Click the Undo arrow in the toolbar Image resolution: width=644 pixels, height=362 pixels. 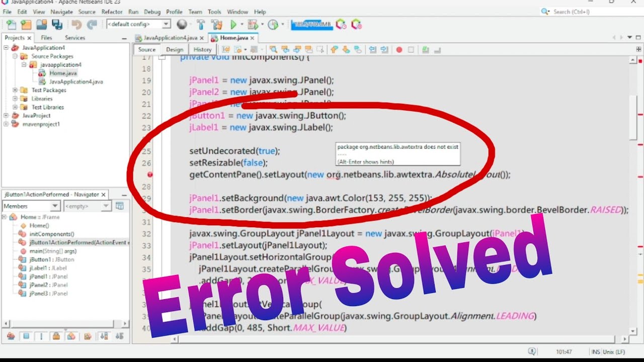pos(76,24)
